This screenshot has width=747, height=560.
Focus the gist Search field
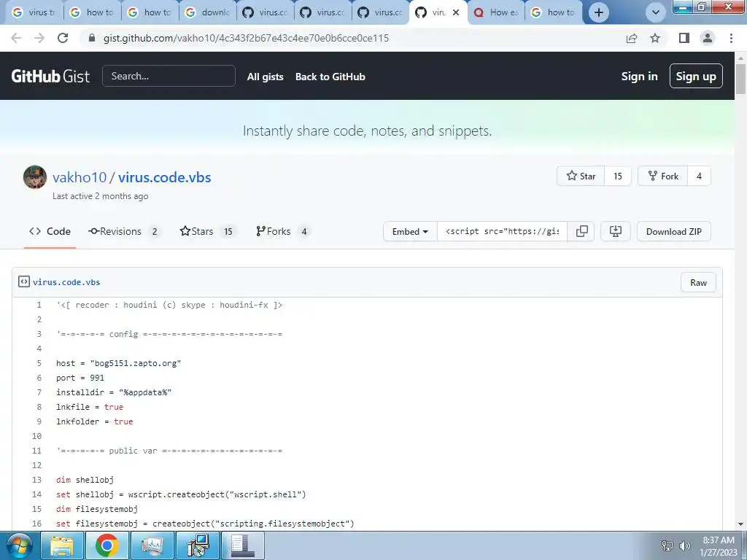[169, 76]
